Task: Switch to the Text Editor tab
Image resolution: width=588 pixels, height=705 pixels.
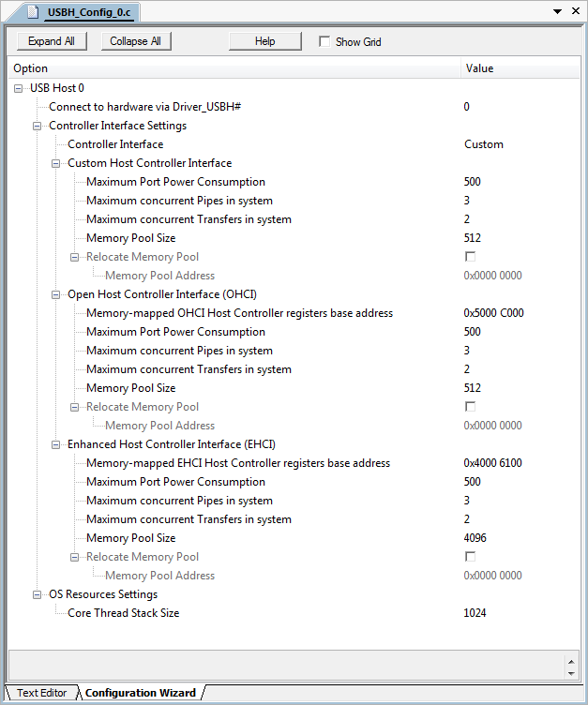Action: [41, 693]
